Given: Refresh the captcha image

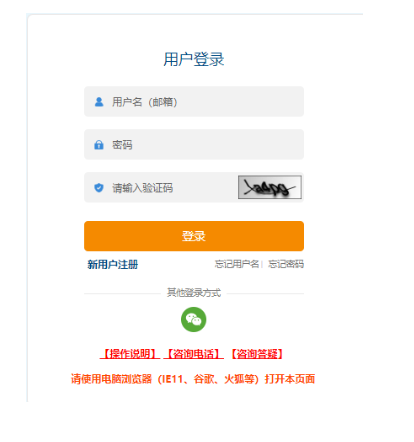Looking at the screenshot, I should pyautogui.click(x=270, y=187).
